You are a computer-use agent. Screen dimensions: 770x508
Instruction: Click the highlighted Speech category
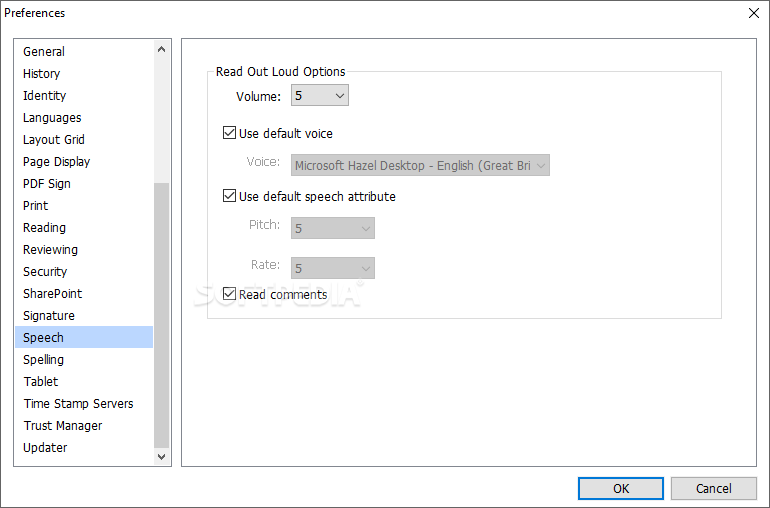point(84,338)
